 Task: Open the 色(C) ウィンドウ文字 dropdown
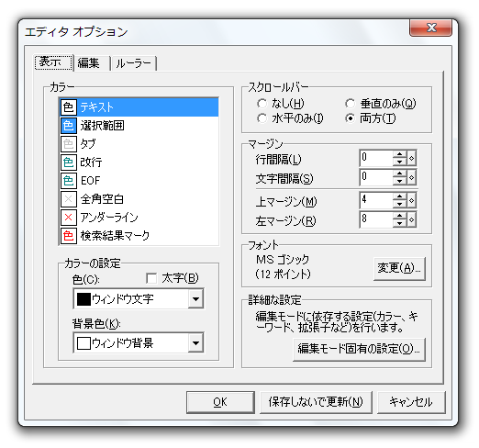[195, 298]
